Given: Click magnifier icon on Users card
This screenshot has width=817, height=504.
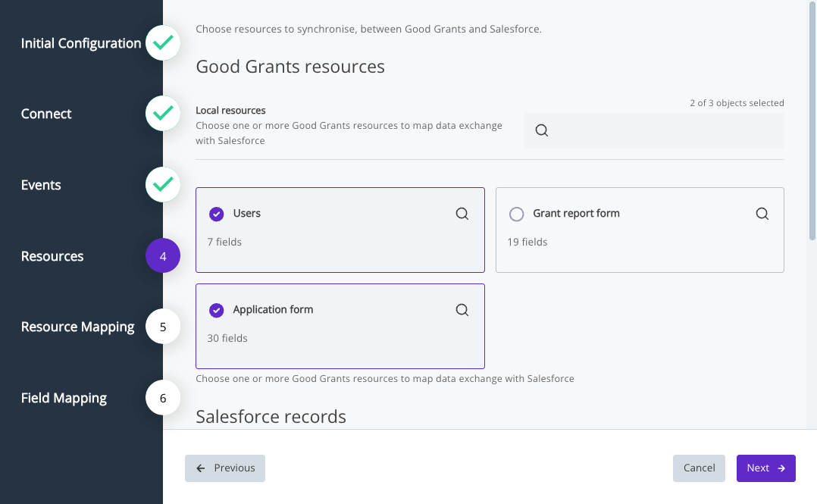Looking at the screenshot, I should [x=462, y=214].
